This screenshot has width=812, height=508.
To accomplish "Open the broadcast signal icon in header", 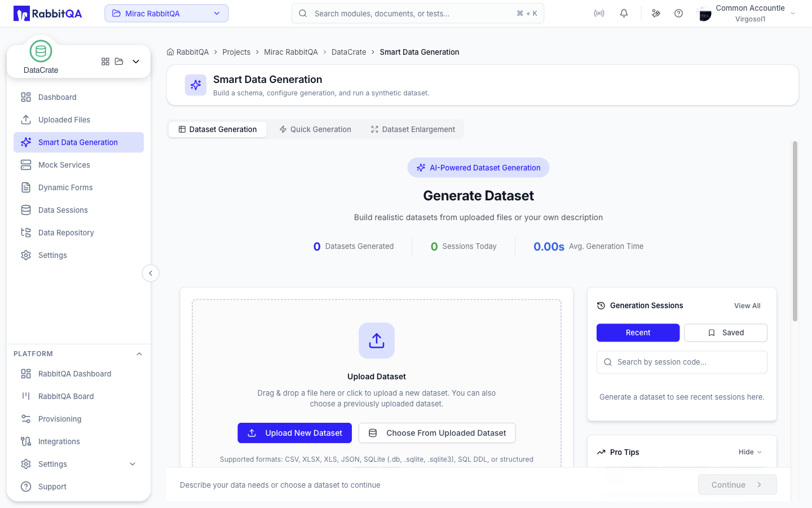I will click(x=599, y=14).
